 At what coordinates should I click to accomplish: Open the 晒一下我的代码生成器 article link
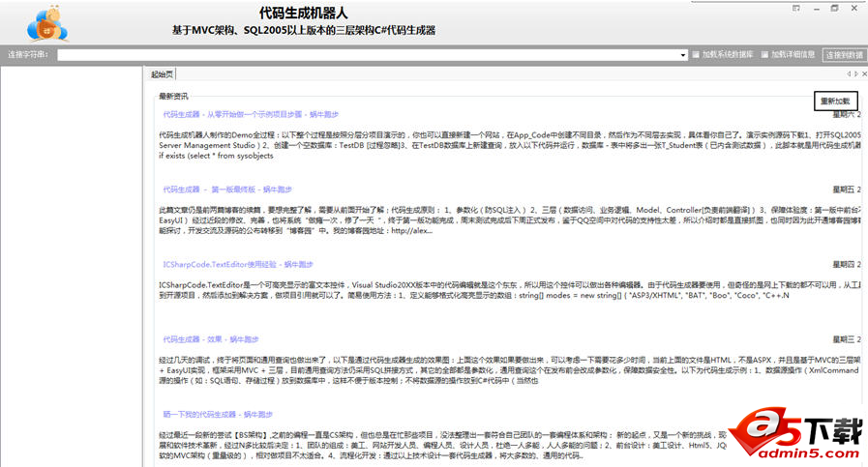click(222, 413)
